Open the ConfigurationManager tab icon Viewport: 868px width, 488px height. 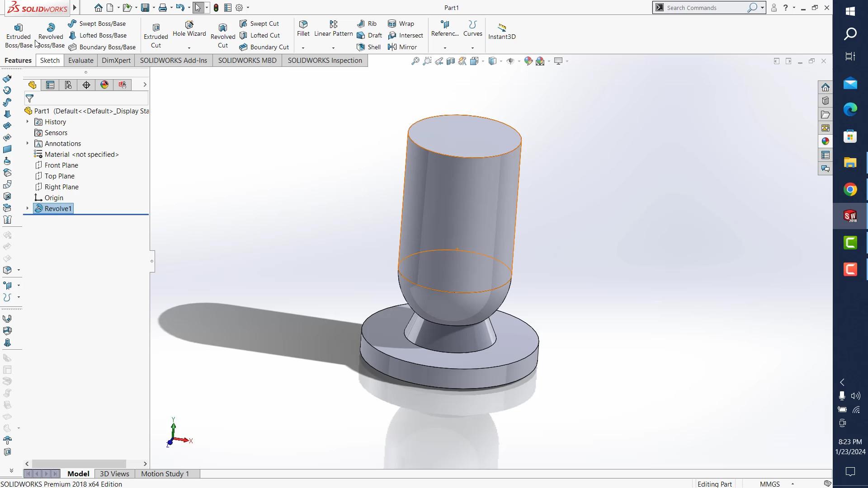(x=68, y=85)
